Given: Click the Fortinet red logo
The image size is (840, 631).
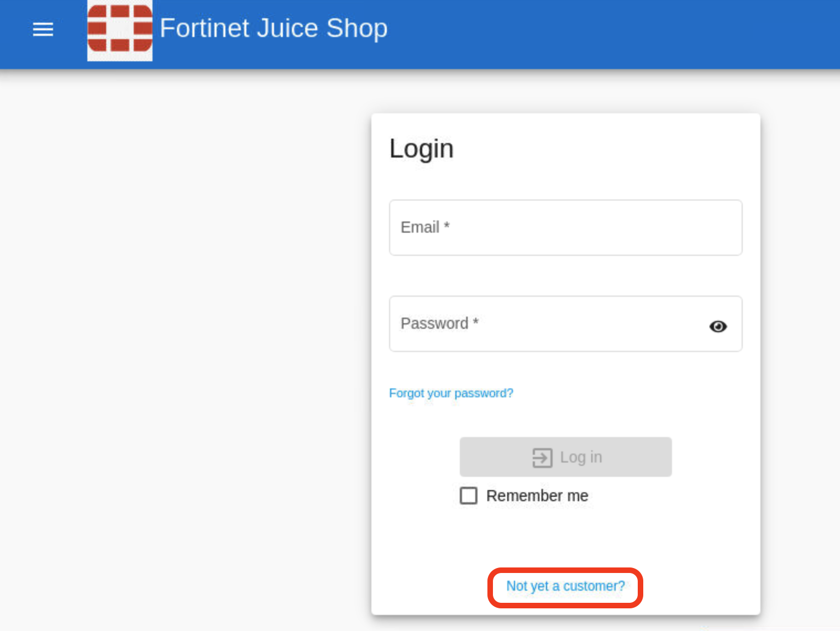Looking at the screenshot, I should [x=120, y=29].
